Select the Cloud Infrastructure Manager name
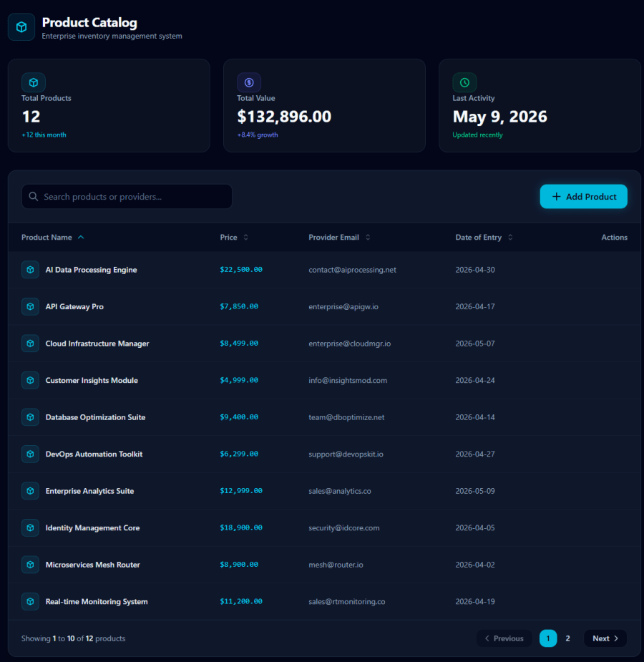This screenshot has width=644, height=662. (97, 344)
